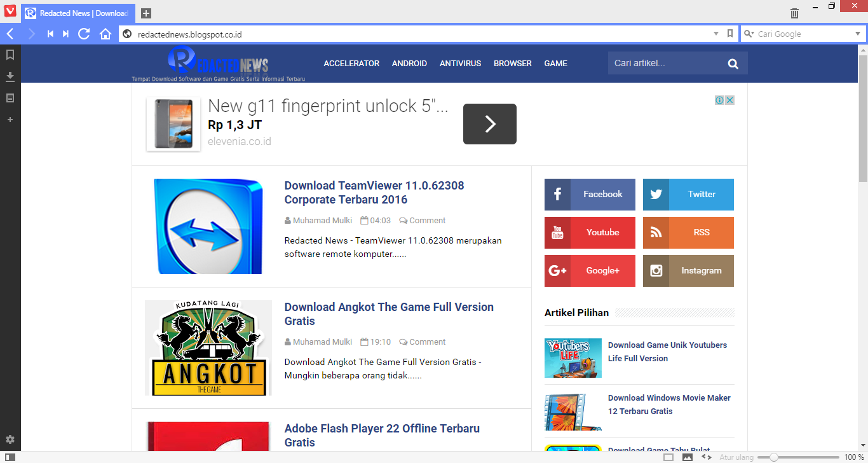Open the BROWSER menu item
The image size is (868, 463).
(513, 64)
